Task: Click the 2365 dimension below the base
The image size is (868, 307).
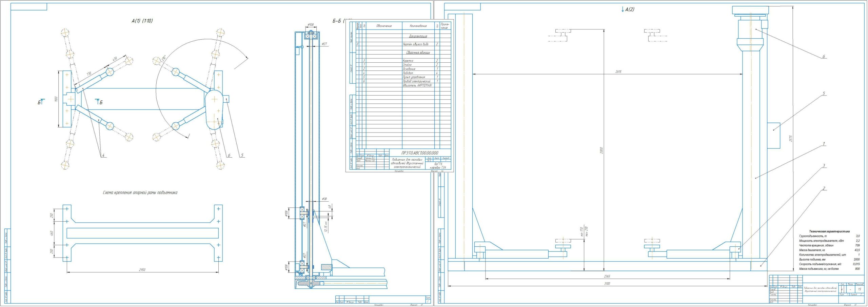Action: pyautogui.click(x=607, y=277)
